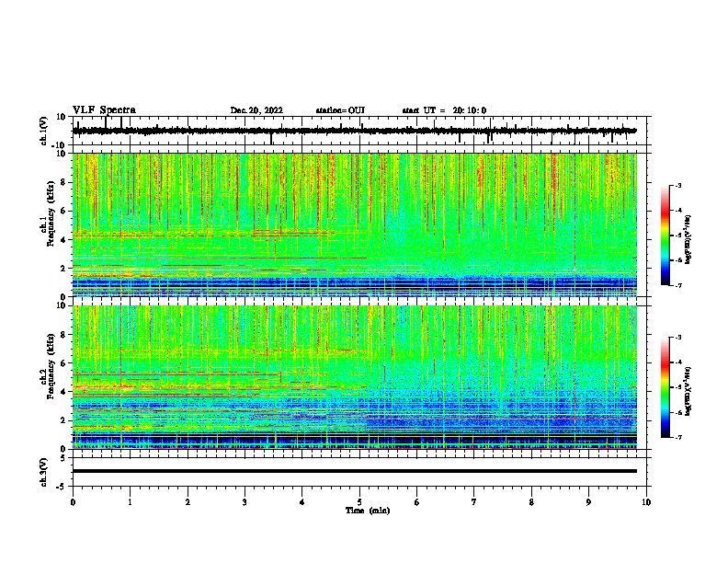The width and height of the screenshot is (728, 563).
Task: Click the "-10" tick on ch.1(V) axis
Action: (59, 145)
